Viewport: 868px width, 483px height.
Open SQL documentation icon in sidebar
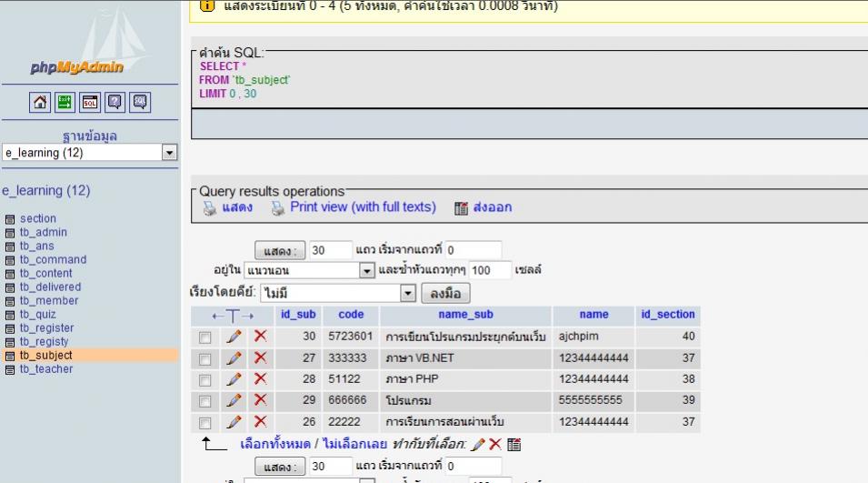[139, 103]
